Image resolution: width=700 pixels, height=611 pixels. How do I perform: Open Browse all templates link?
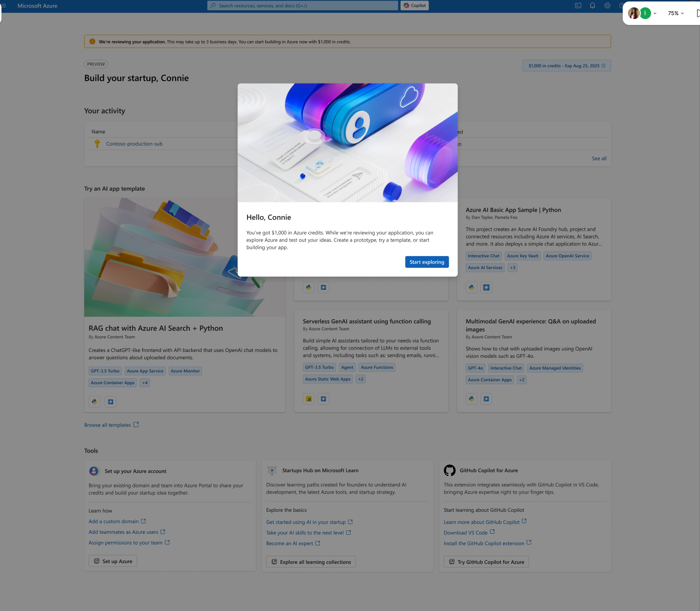[x=108, y=425]
